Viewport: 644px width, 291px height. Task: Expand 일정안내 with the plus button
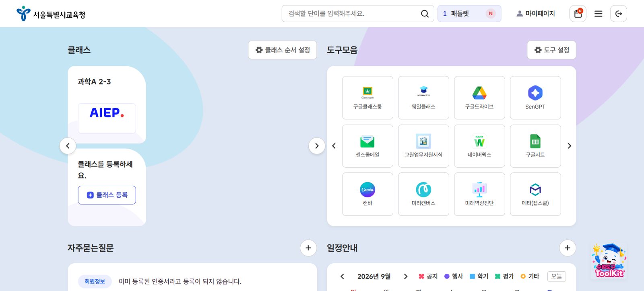568,248
